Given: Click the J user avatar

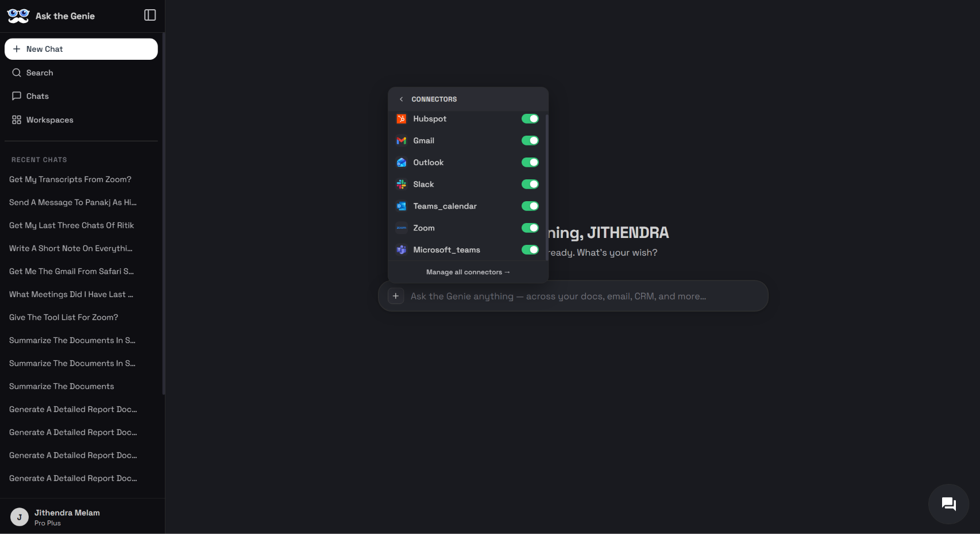Looking at the screenshot, I should point(20,517).
